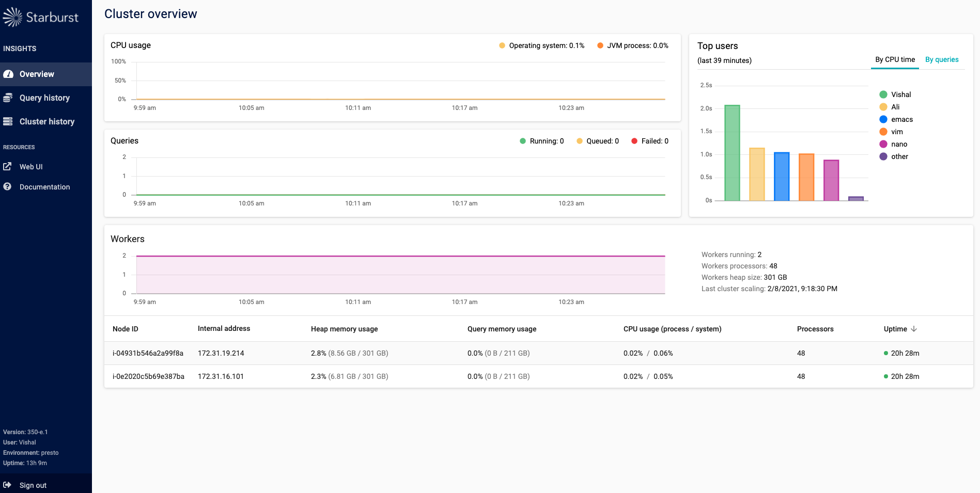Click Vishal's green bar in Top users

pyautogui.click(x=732, y=153)
